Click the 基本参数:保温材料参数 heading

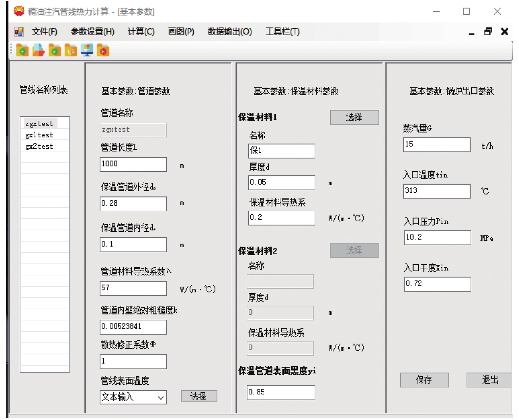(296, 91)
